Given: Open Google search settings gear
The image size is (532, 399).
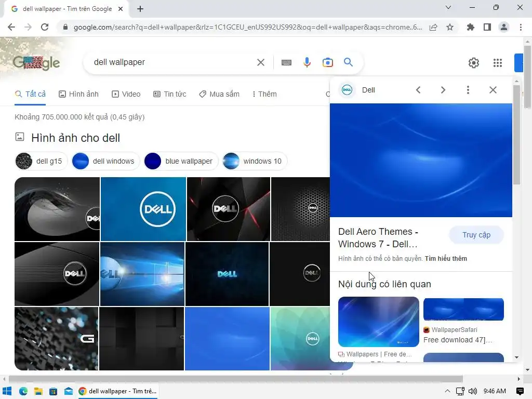Looking at the screenshot, I should (x=474, y=63).
